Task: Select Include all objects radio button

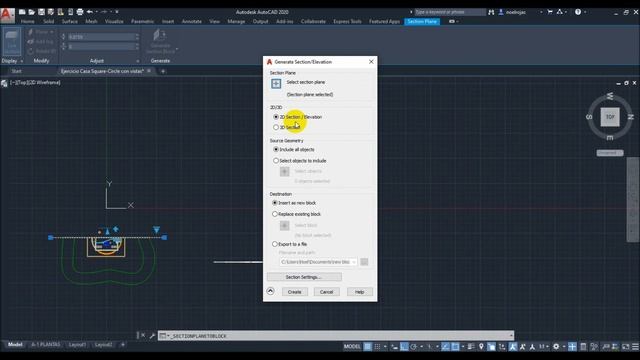Action: click(x=276, y=149)
